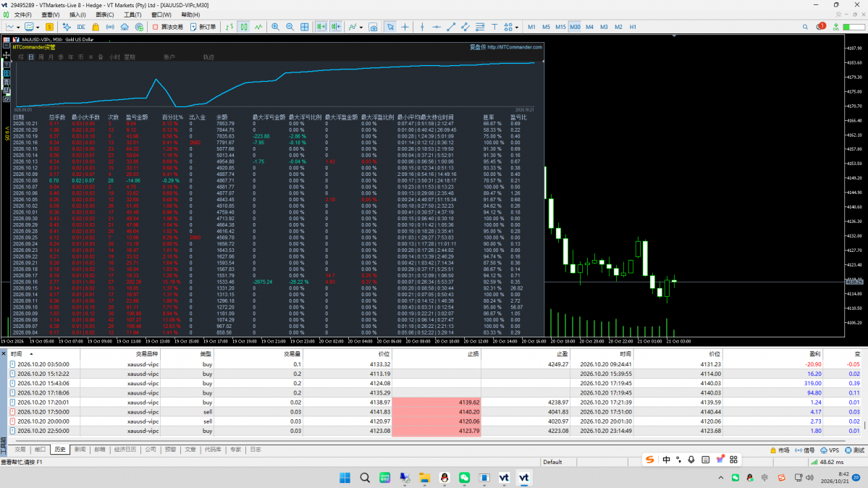Image resolution: width=868 pixels, height=488 pixels.
Task: Click the green connection level bar
Action: click(854, 27)
